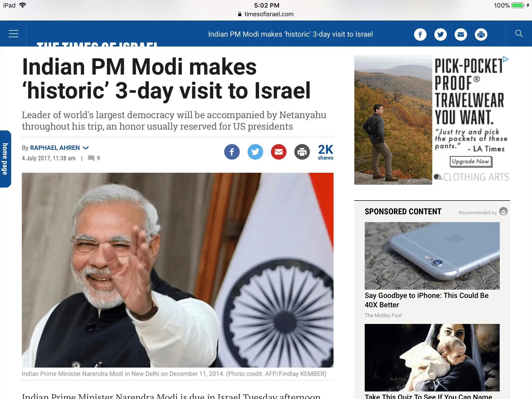Click the gray print circle icon
The height and width of the screenshot is (399, 532).
point(302,152)
